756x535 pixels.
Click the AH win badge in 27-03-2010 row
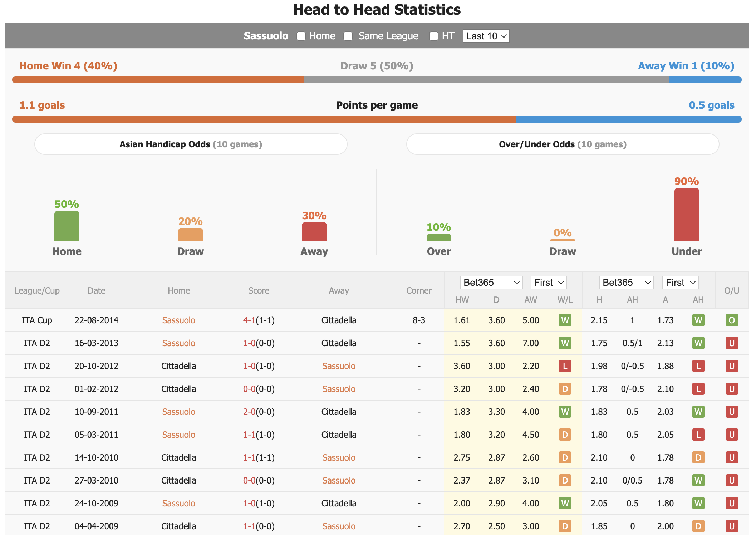coord(698,480)
